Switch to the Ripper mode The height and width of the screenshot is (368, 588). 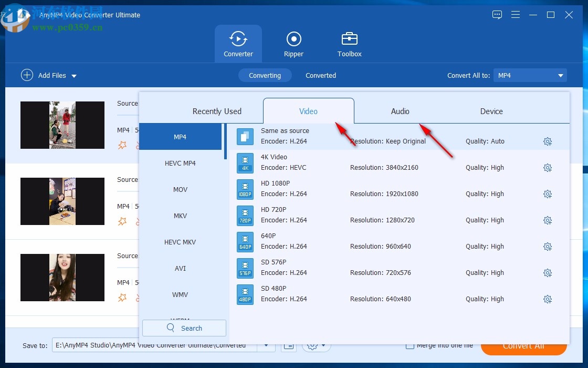click(x=293, y=43)
